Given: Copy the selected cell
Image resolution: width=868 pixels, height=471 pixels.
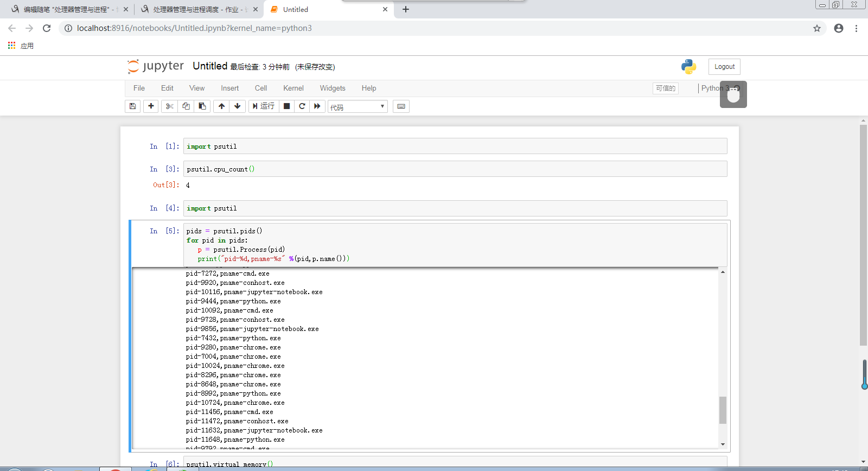Looking at the screenshot, I should (186, 106).
